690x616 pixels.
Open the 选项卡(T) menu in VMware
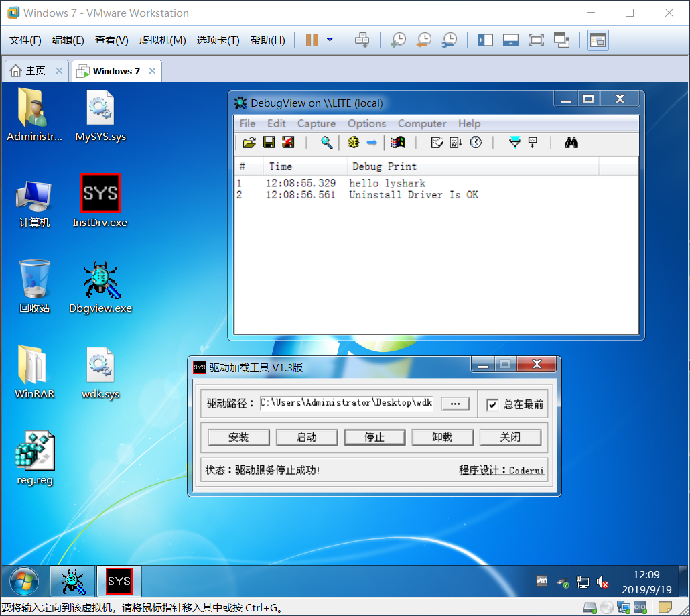point(218,40)
